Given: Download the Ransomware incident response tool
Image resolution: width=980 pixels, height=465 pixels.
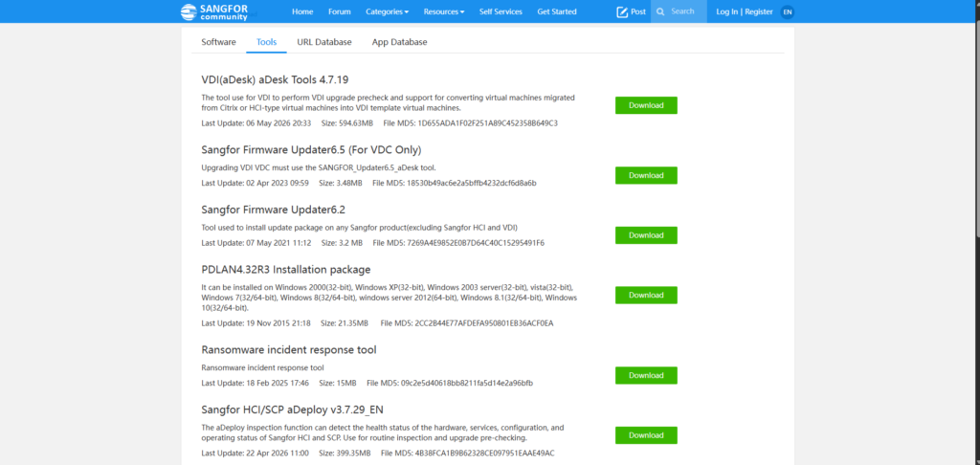Looking at the screenshot, I should 646,375.
